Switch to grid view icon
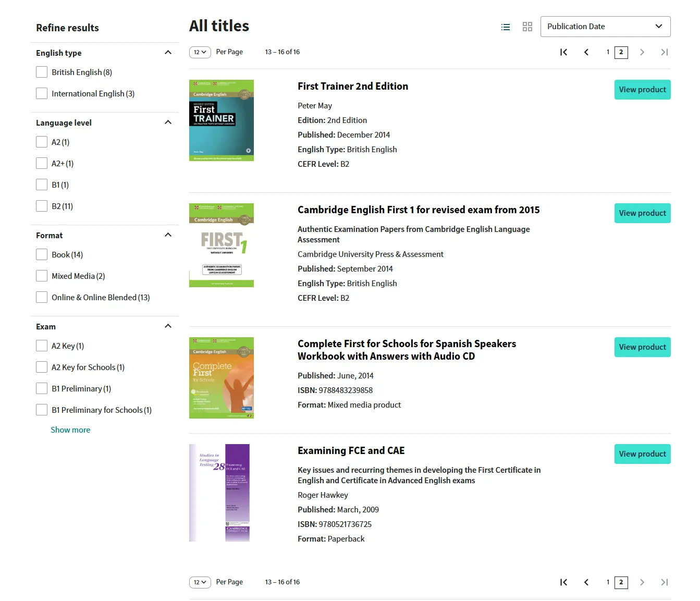The image size is (700, 601). (x=527, y=27)
